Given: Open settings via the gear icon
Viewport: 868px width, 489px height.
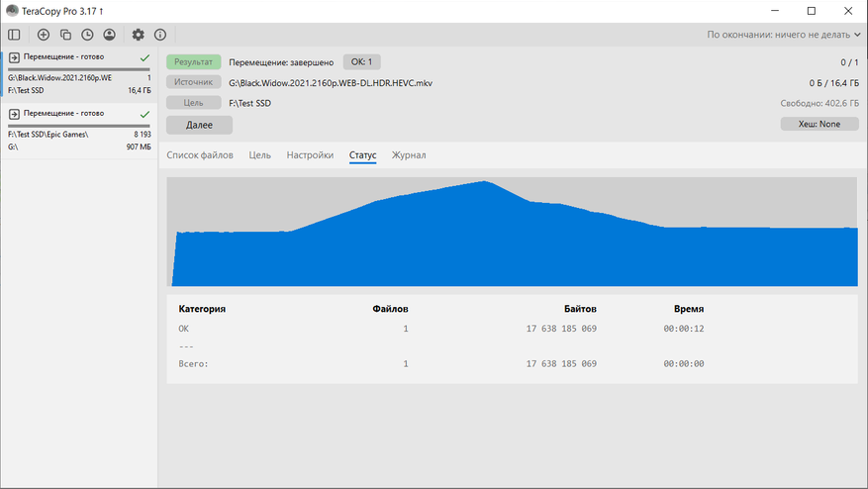Looking at the screenshot, I should (x=138, y=35).
